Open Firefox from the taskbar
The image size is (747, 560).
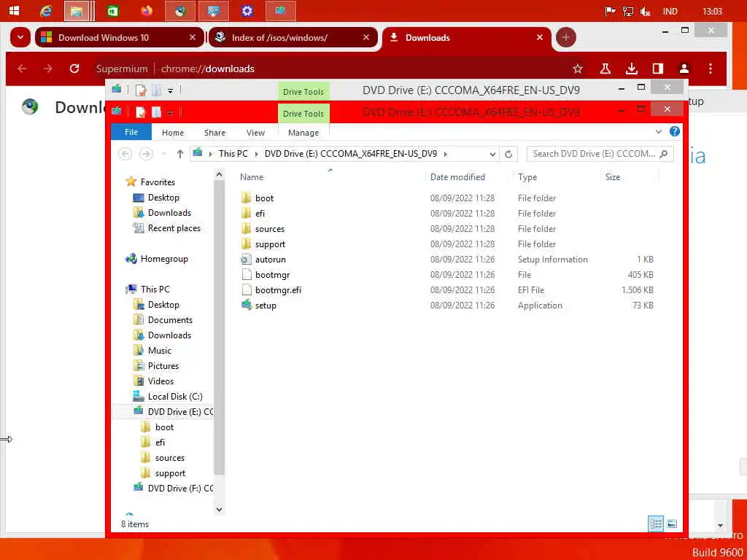point(147,11)
